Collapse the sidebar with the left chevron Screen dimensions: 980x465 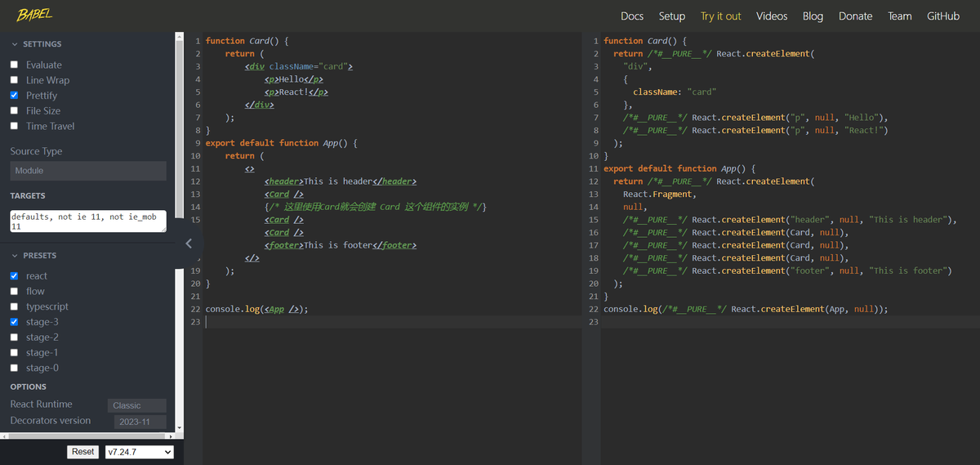click(x=189, y=243)
